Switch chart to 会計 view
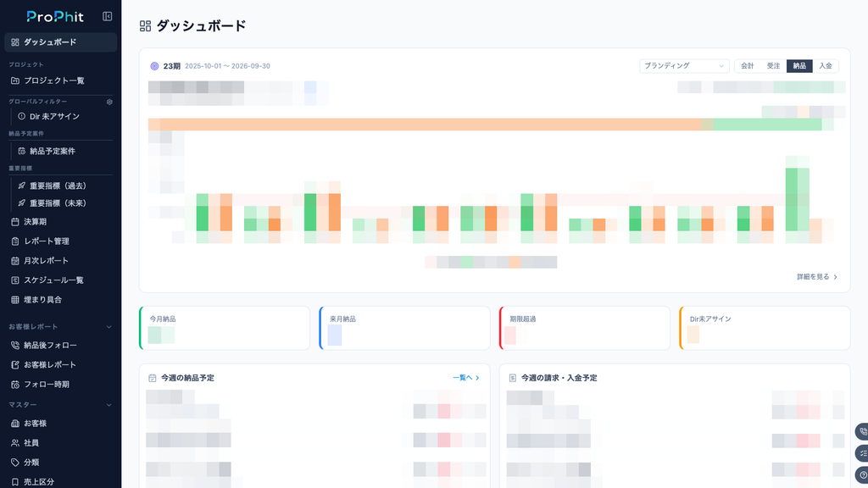The image size is (868, 488). pyautogui.click(x=748, y=66)
